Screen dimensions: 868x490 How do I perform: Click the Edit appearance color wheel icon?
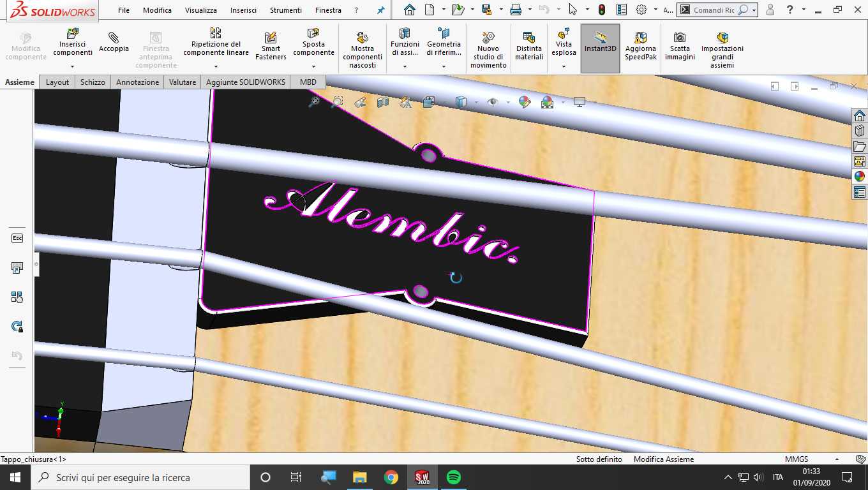click(x=525, y=102)
